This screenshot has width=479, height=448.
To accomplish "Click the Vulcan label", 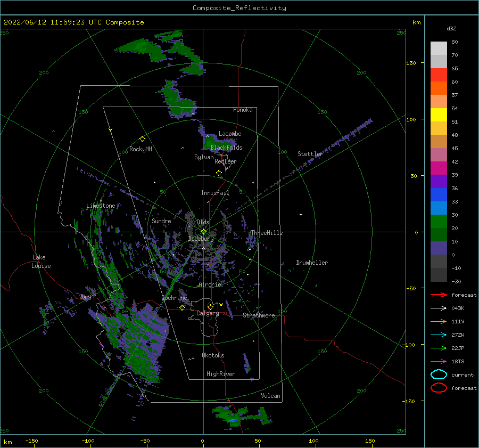I will pos(270,396).
